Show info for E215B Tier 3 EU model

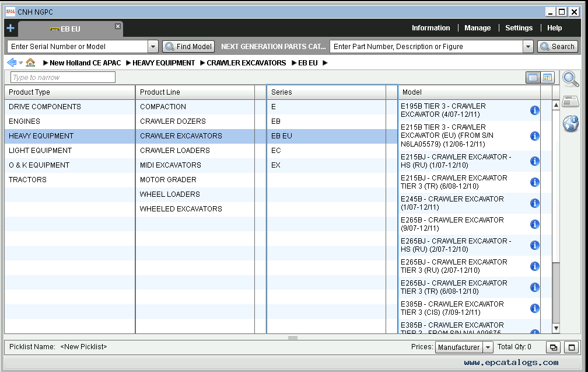click(535, 136)
